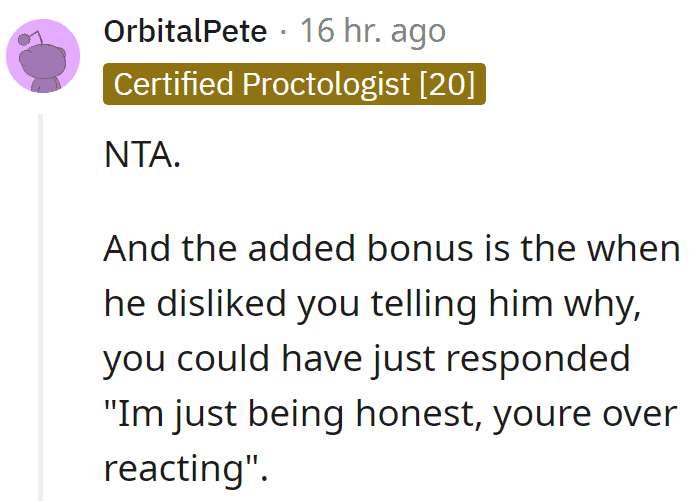Click the word 'honest' in the quote
Screen dimensions: 697x501
point(419,414)
